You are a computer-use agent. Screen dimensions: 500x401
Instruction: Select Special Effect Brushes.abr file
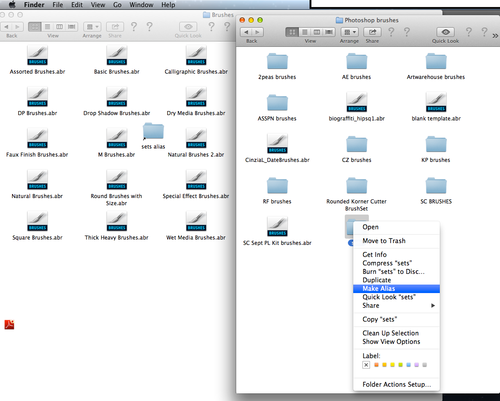click(x=196, y=180)
